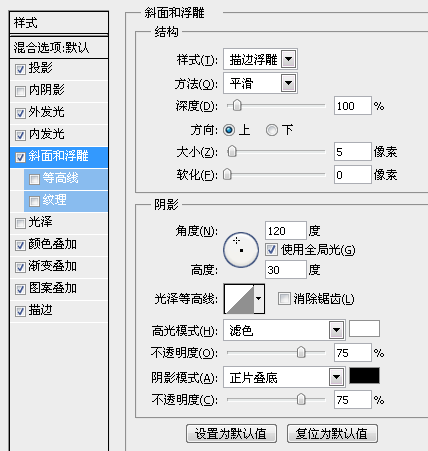Select the 描边 style entry
Screen dimensions: 428x451
point(59,311)
